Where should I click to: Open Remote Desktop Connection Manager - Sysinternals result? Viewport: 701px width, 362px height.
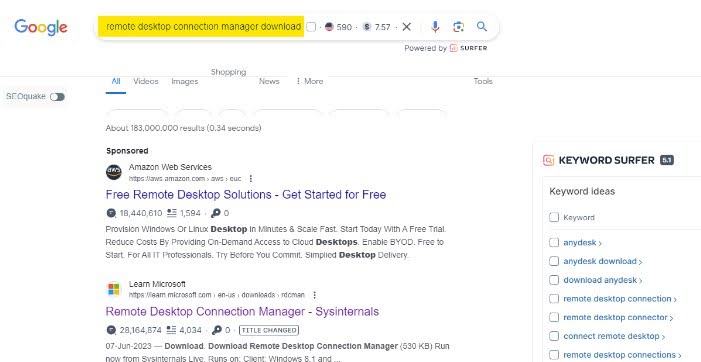tap(242, 311)
